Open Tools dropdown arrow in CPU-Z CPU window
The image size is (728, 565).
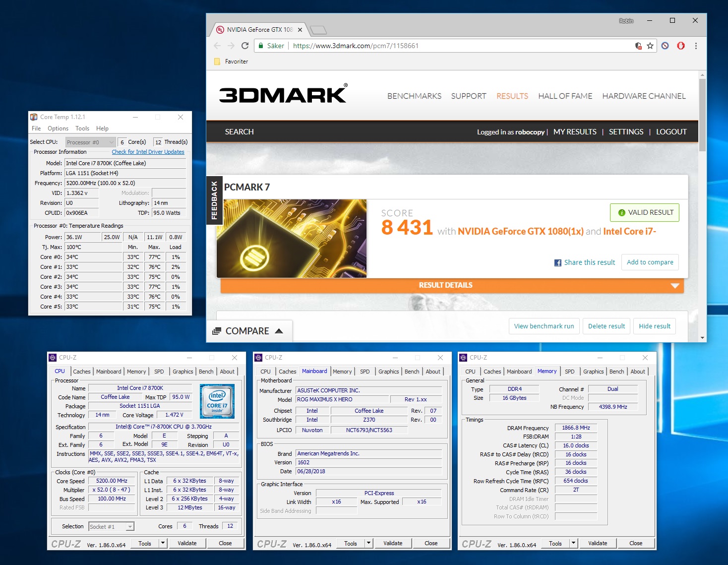coord(162,543)
